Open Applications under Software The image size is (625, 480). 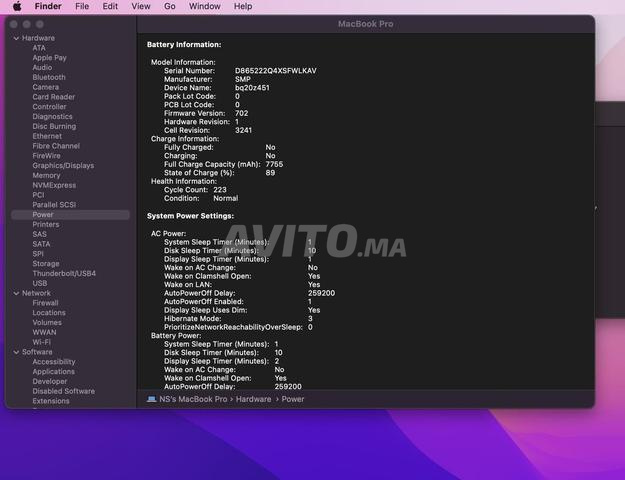pyautogui.click(x=53, y=372)
